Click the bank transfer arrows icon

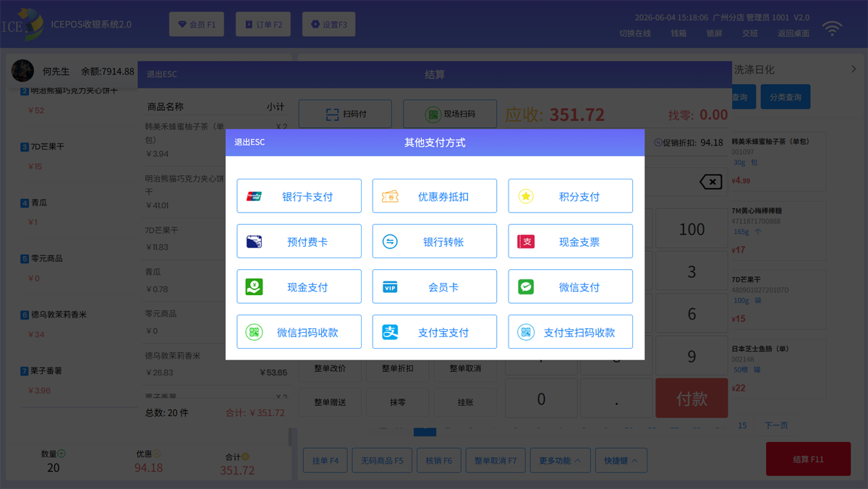click(390, 242)
